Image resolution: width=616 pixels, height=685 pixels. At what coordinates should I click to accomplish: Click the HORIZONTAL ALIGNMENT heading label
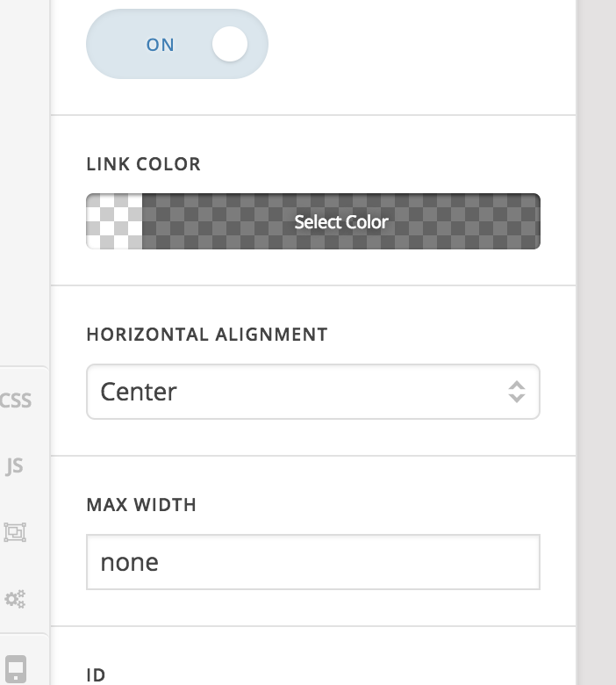207,335
